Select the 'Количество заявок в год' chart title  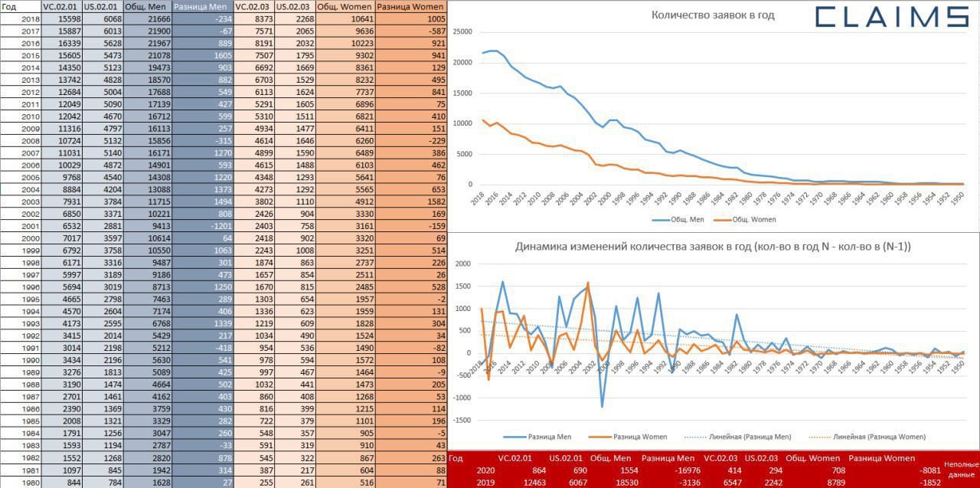[x=713, y=15]
